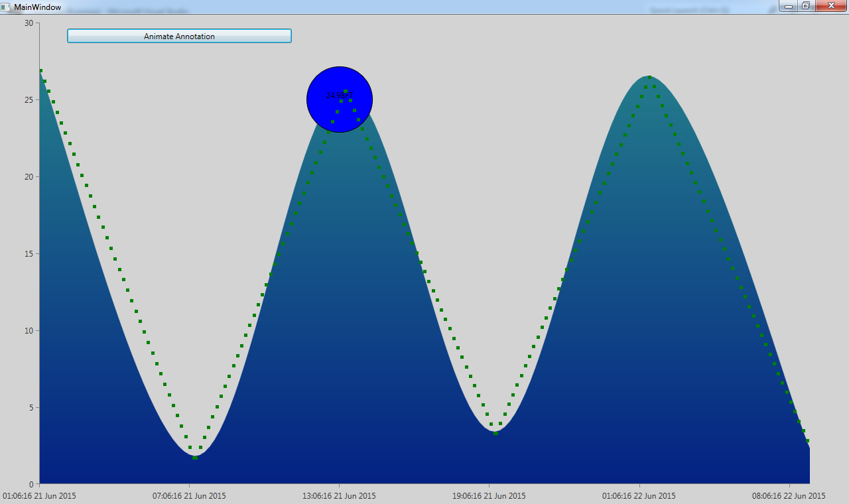This screenshot has width=849, height=504.
Task: Click the Y-axis label 30
Action: [x=29, y=23]
